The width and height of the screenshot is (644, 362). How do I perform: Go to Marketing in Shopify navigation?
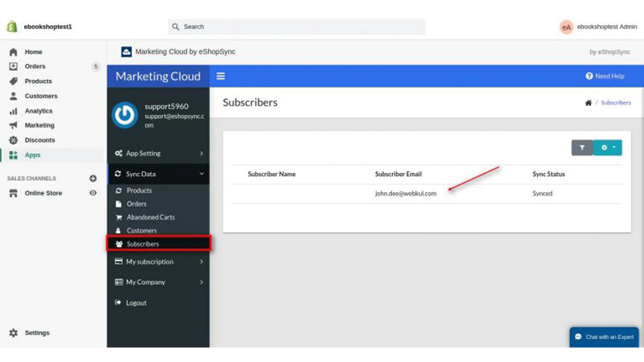tap(39, 125)
